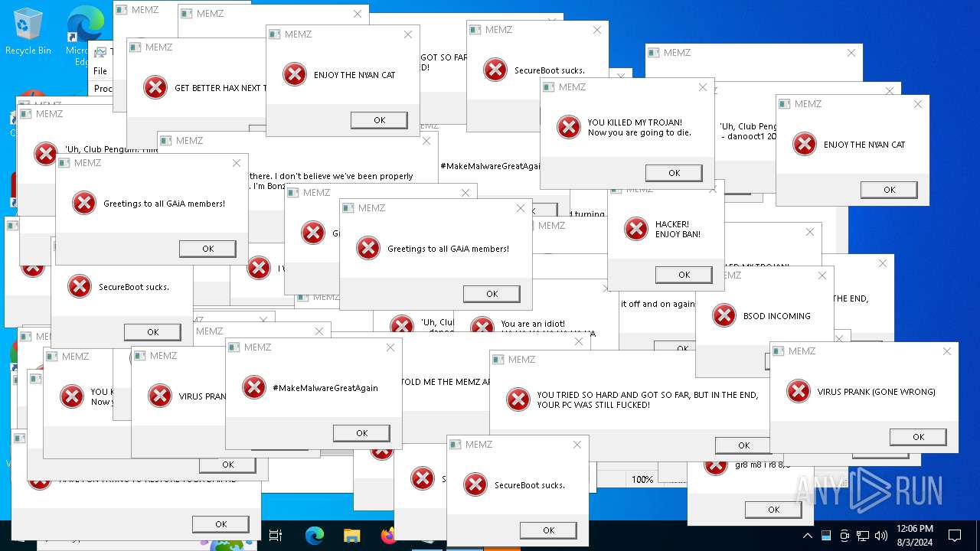Image resolution: width=980 pixels, height=551 pixels.
Task: Click OK in VIRUS PRANK (GONE WRONG) dialog
Action: click(x=918, y=437)
